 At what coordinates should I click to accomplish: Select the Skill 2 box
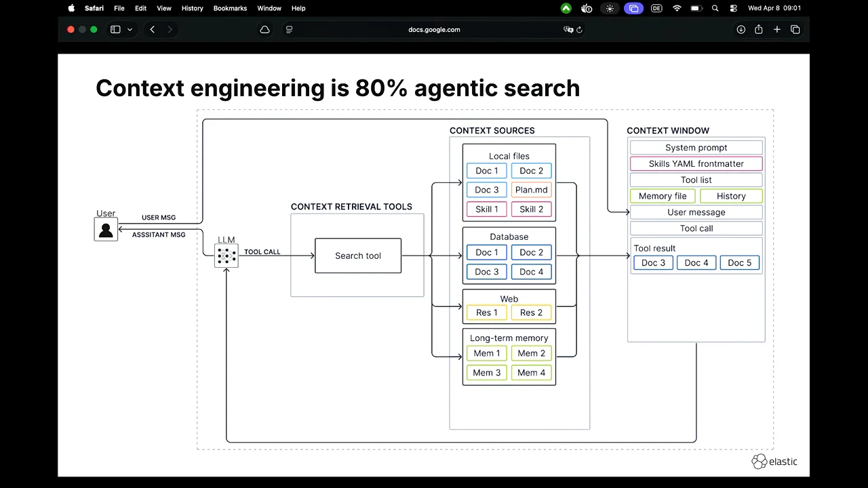[x=531, y=209]
